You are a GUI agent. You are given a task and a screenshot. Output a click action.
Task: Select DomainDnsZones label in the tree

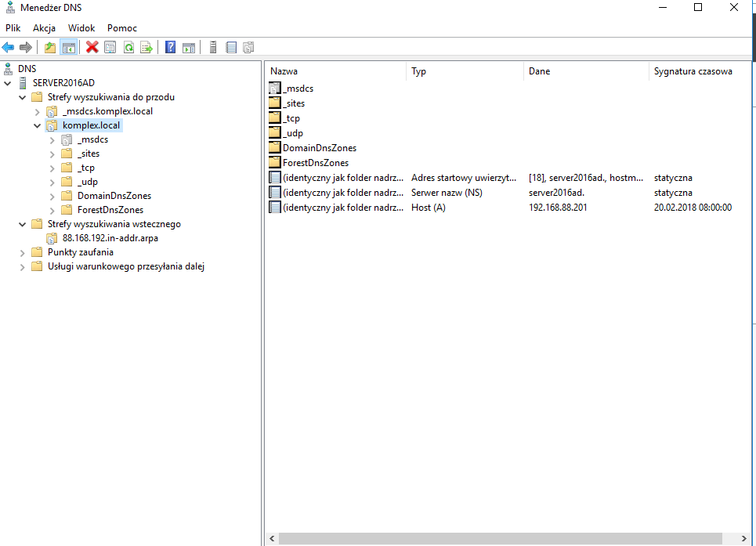pyautogui.click(x=114, y=196)
